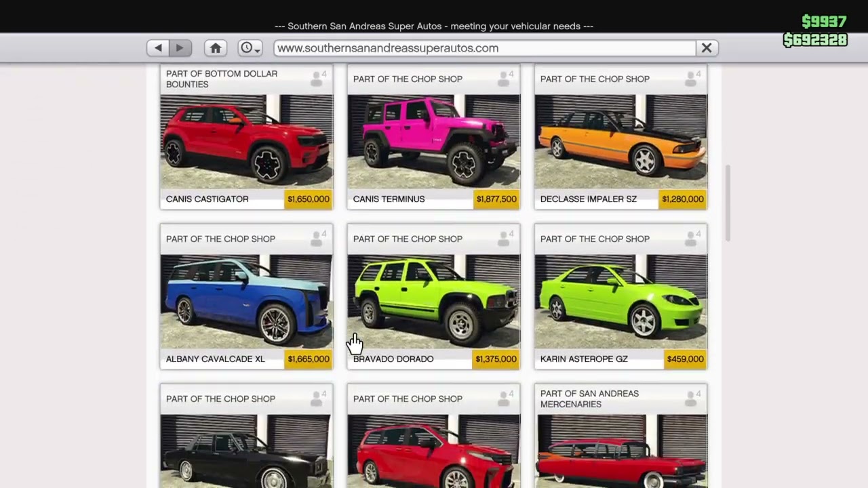Image resolution: width=868 pixels, height=488 pixels.
Task: Click the Karin Asterope GZ name label
Action: 584,359
